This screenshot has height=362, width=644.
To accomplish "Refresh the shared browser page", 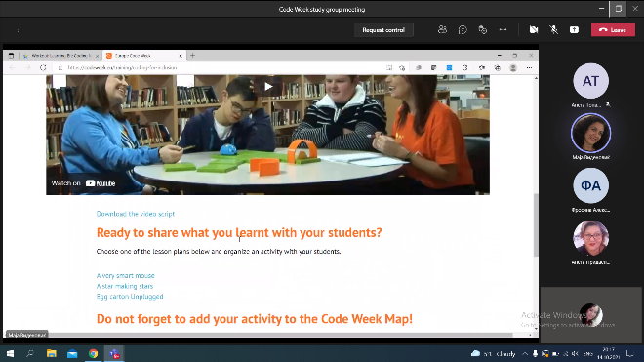I will point(43,67).
